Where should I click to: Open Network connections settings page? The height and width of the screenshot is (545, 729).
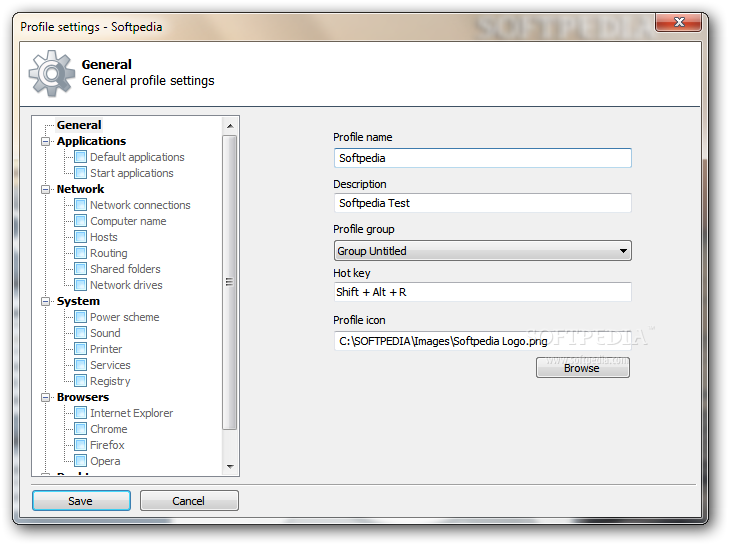(x=140, y=205)
